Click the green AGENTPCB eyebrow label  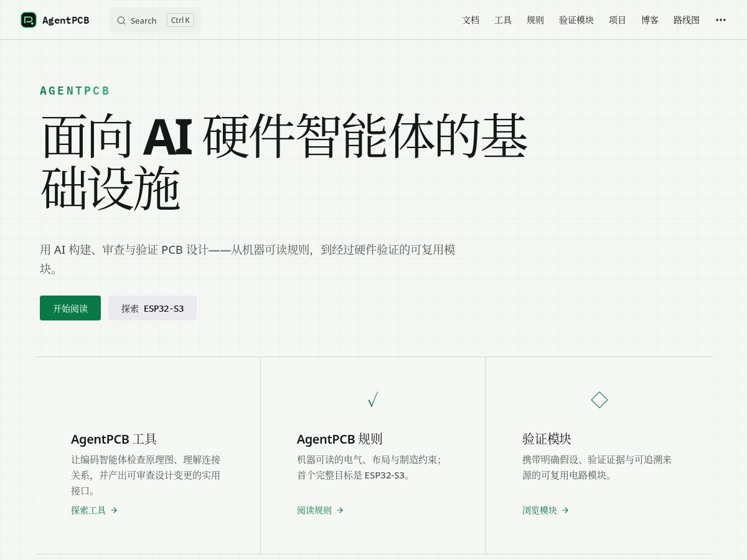coord(75,91)
